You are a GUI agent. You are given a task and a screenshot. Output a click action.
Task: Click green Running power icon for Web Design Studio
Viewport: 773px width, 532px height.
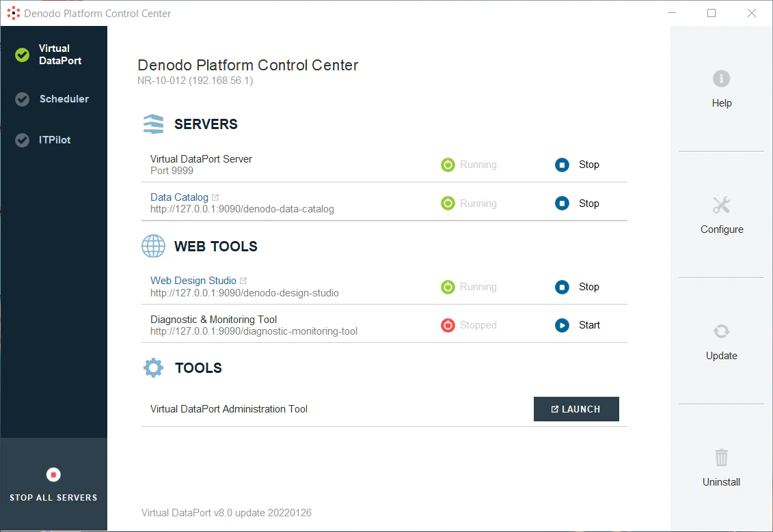[448, 287]
